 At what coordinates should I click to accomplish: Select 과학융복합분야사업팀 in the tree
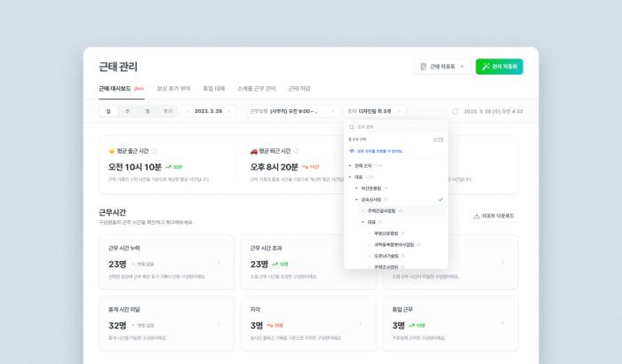[x=394, y=245]
